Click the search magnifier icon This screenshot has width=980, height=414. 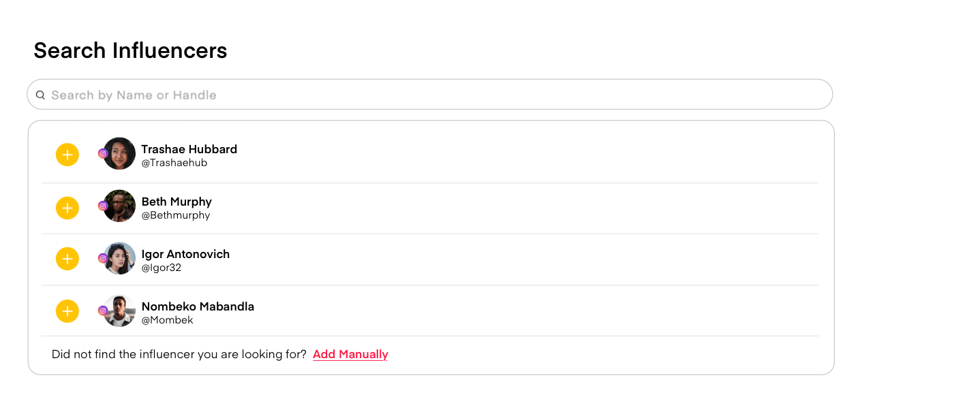click(40, 95)
